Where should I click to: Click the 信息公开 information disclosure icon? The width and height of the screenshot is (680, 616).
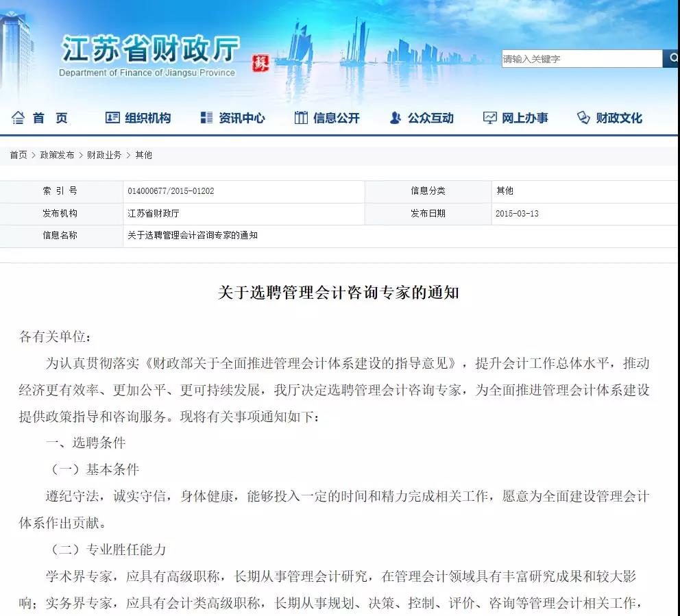pyautogui.click(x=300, y=117)
